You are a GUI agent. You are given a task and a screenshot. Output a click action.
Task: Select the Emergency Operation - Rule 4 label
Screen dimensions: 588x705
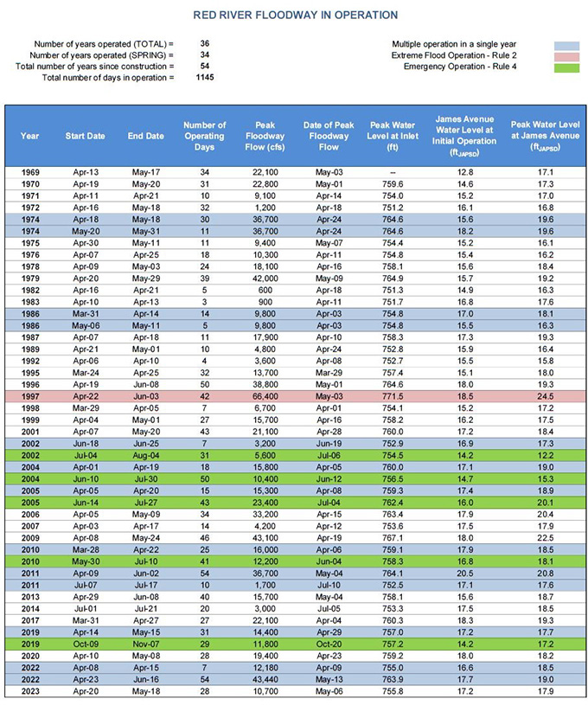click(x=454, y=67)
